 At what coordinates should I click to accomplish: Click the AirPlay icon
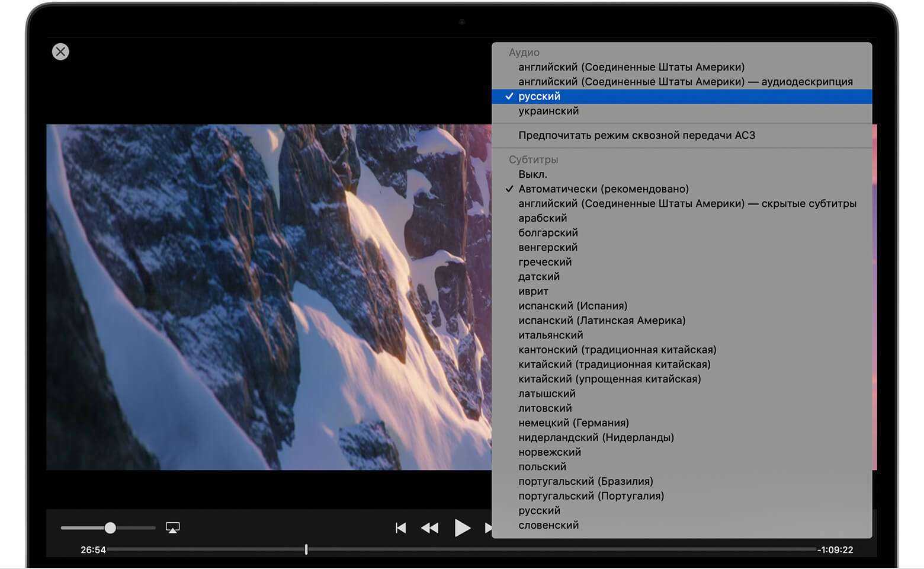point(172,528)
